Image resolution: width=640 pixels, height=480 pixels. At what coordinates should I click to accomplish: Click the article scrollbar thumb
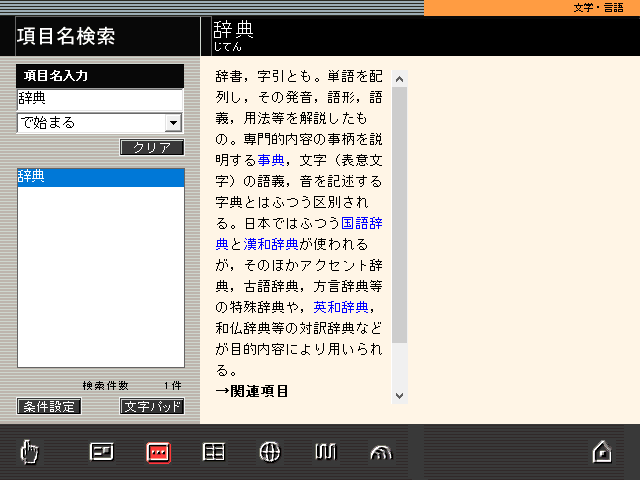tap(400, 215)
